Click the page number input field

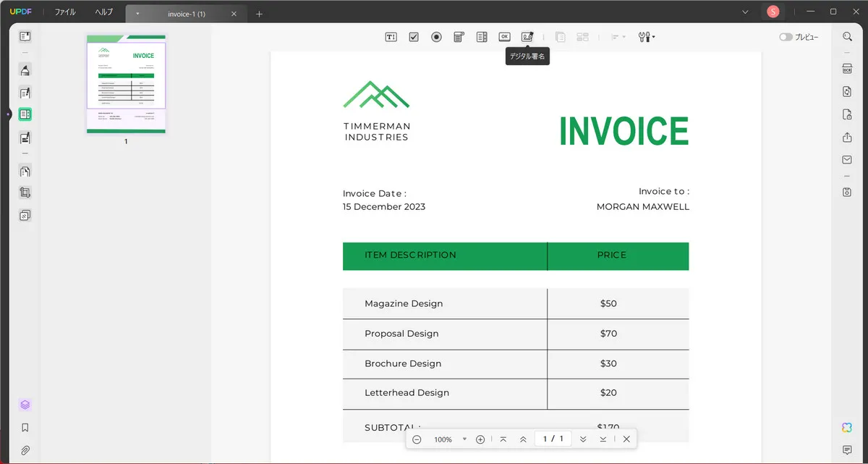point(553,439)
